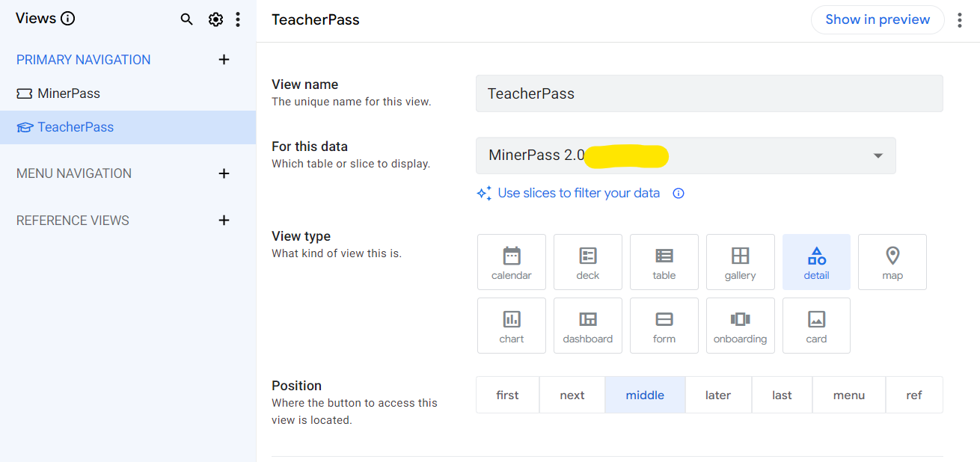Open Use slices to filter your data
The height and width of the screenshot is (462, 980).
[578, 193]
